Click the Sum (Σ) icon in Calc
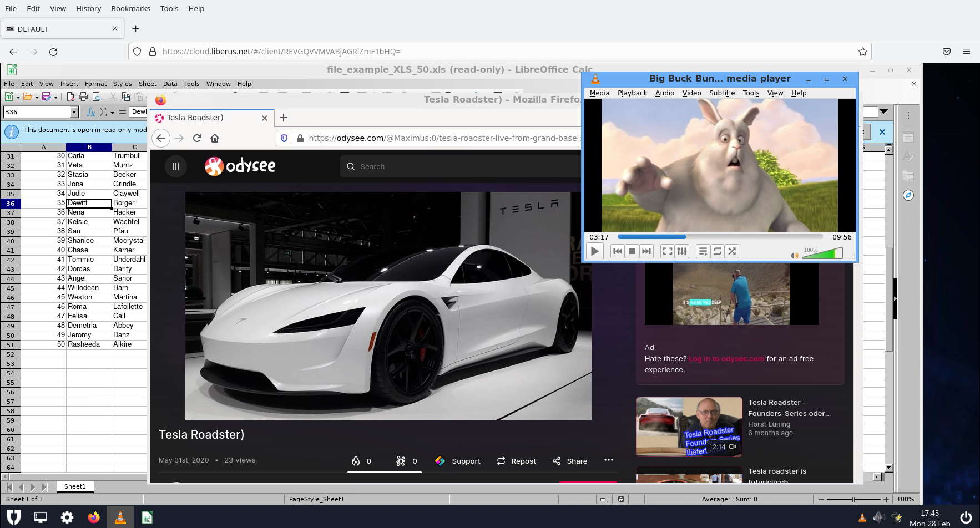Screen dimensions: 980x528 103,112
